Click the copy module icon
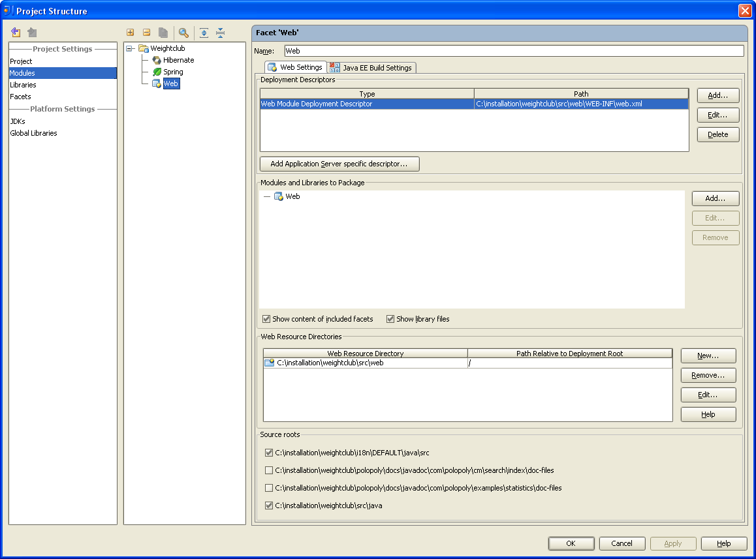This screenshot has height=559, width=756. click(163, 32)
